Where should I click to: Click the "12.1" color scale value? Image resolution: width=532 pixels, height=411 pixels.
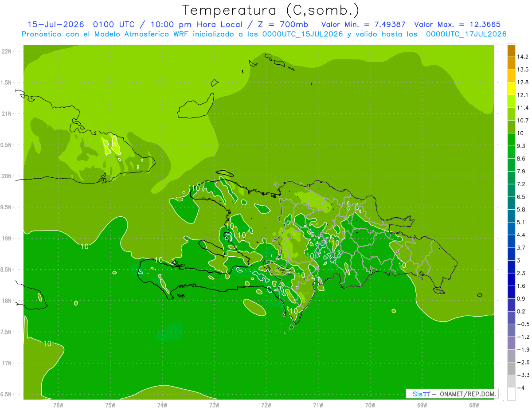pyautogui.click(x=523, y=95)
